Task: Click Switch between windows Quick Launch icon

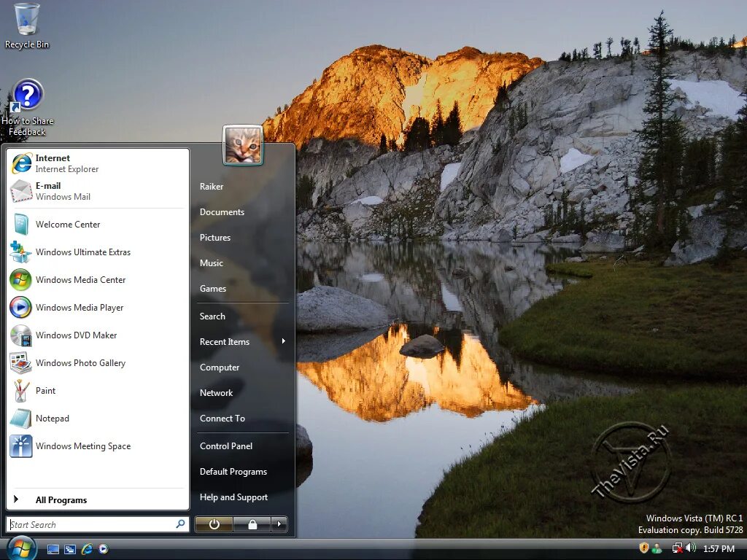Action: click(x=70, y=549)
